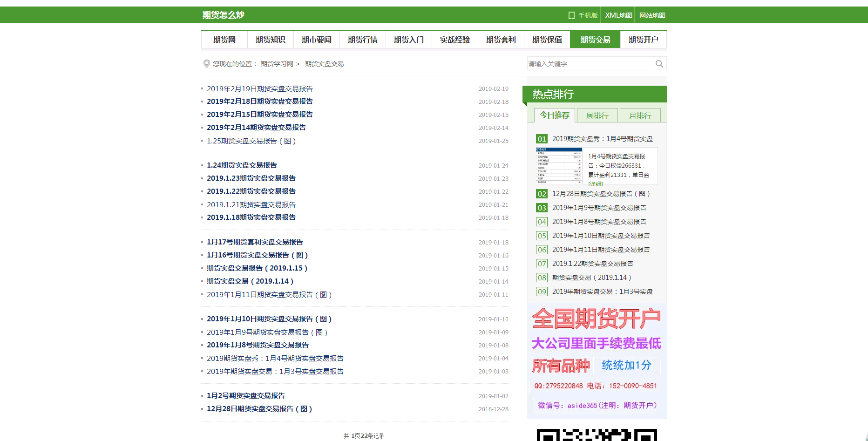Switch to the 月排行 tab

(x=640, y=115)
